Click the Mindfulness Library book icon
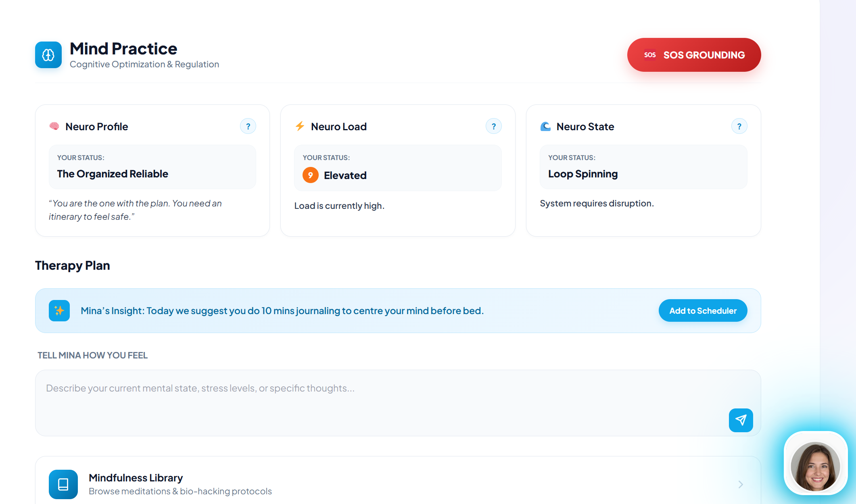Image resolution: width=856 pixels, height=504 pixels. (63, 484)
